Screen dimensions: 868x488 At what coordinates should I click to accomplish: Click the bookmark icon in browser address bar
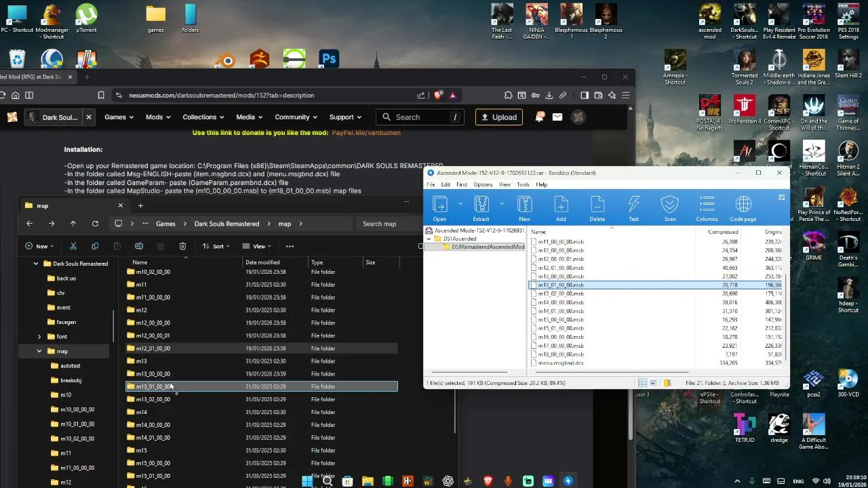point(100,96)
